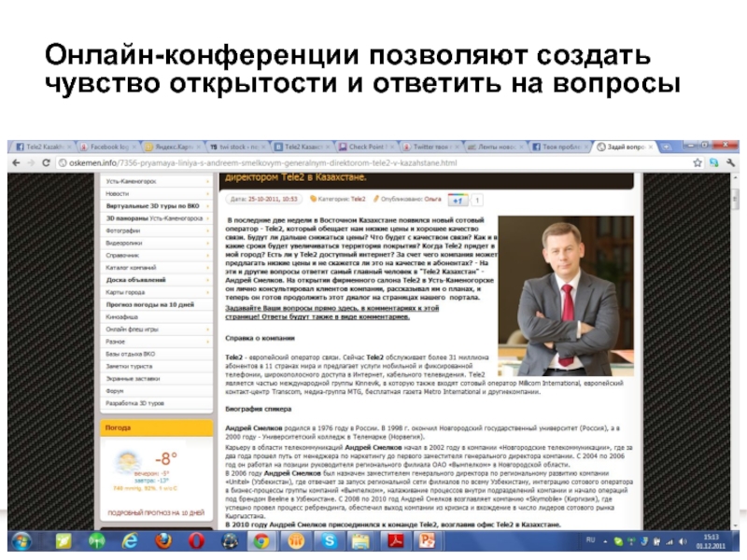Viewport: 747px width, 560px height.
Task: Click the green antenna taskbar icon
Action: coord(97,541)
